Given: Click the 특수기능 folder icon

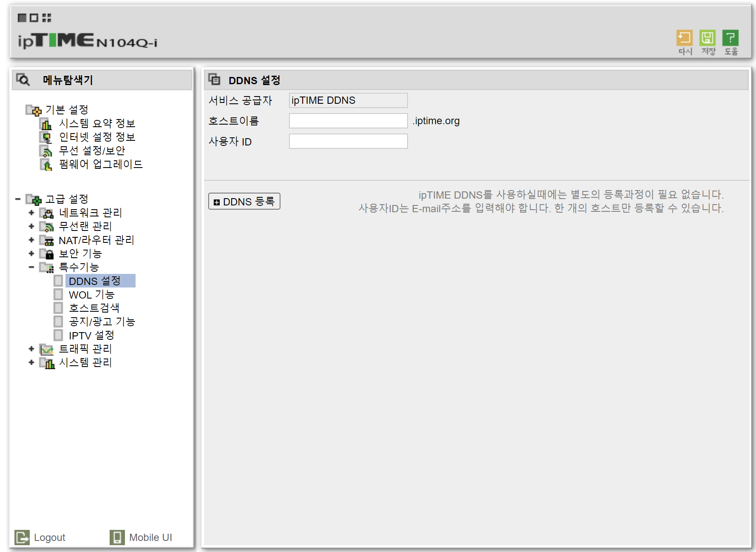Looking at the screenshot, I should (x=47, y=267).
